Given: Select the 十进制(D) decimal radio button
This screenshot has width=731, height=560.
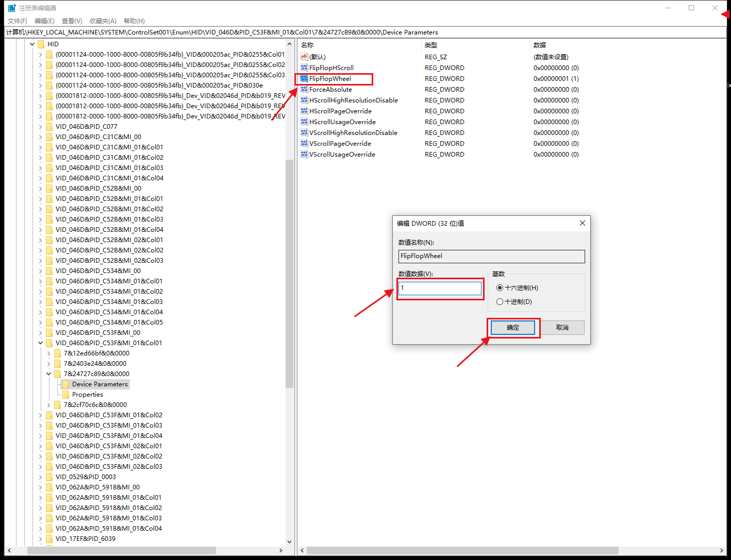Looking at the screenshot, I should point(500,301).
